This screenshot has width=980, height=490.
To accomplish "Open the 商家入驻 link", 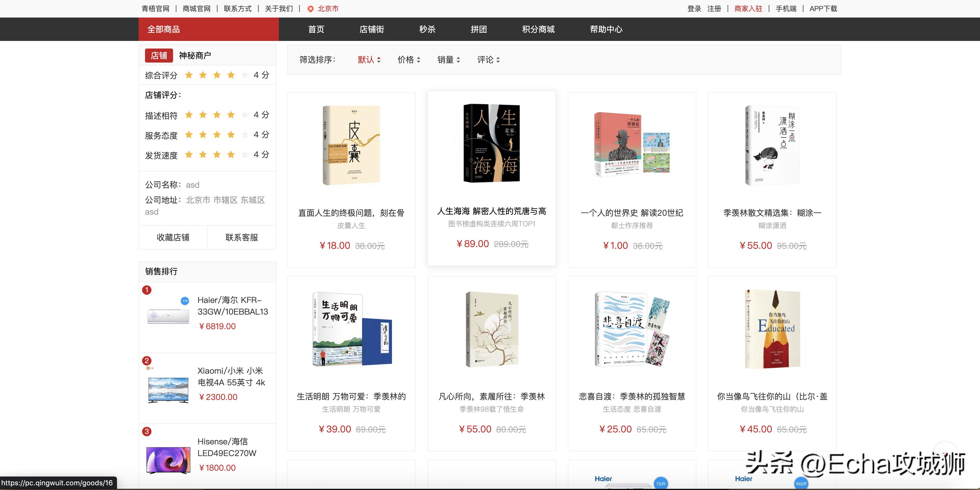I will [748, 8].
